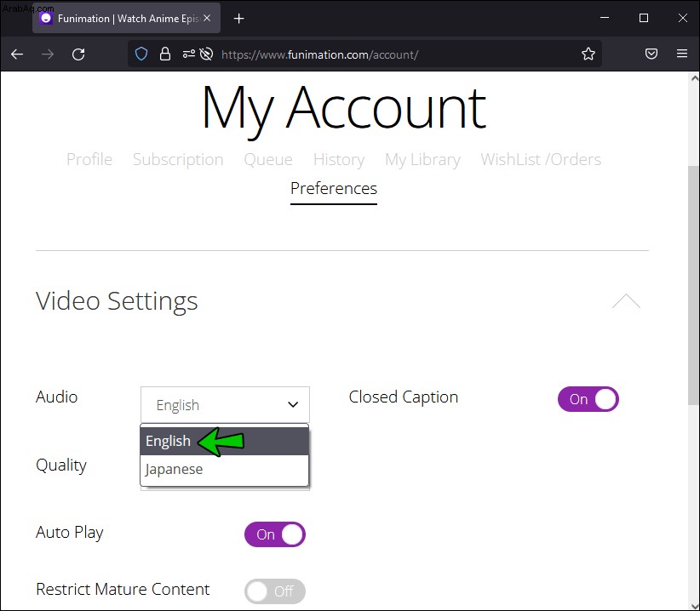The width and height of the screenshot is (700, 611).
Task: Go to the Subscription tab
Action: pyautogui.click(x=178, y=160)
